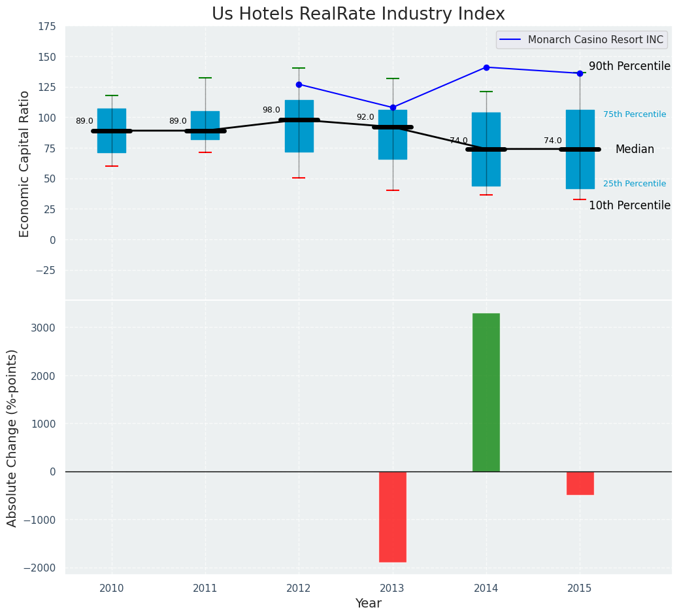Select Monarch's 2013 blue data point
Image resolution: width=679 pixels, height=616 pixels.
coord(393,107)
